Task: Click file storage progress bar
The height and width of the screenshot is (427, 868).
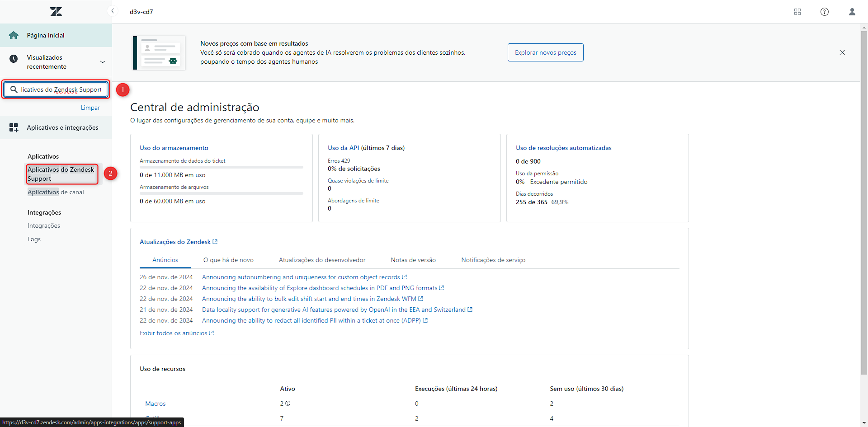Action: click(222, 193)
